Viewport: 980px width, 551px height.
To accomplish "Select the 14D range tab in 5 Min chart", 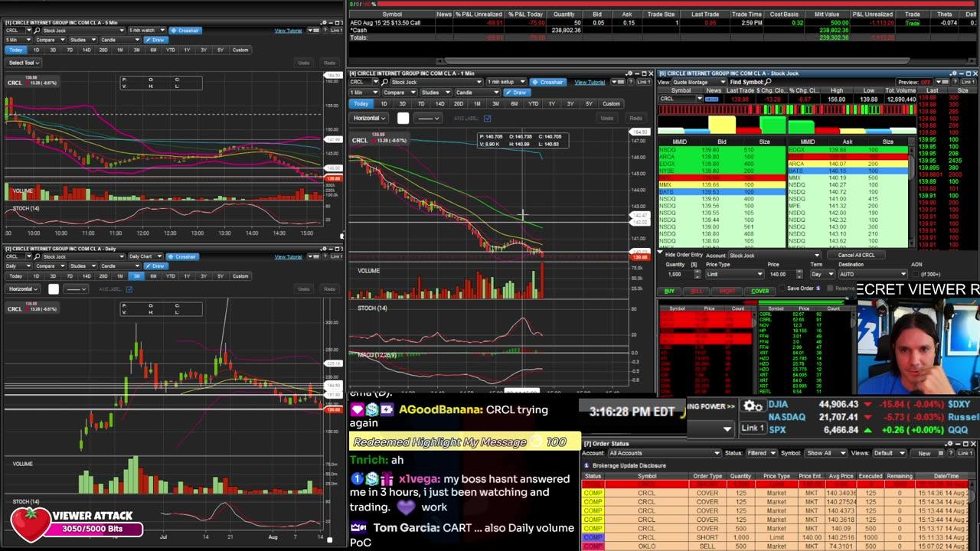I will coord(87,50).
